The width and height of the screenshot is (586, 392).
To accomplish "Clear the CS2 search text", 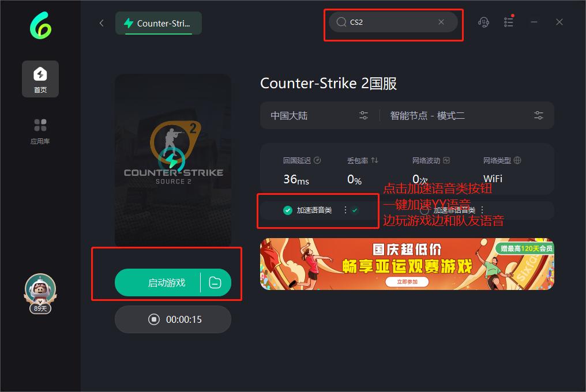I will click(441, 22).
